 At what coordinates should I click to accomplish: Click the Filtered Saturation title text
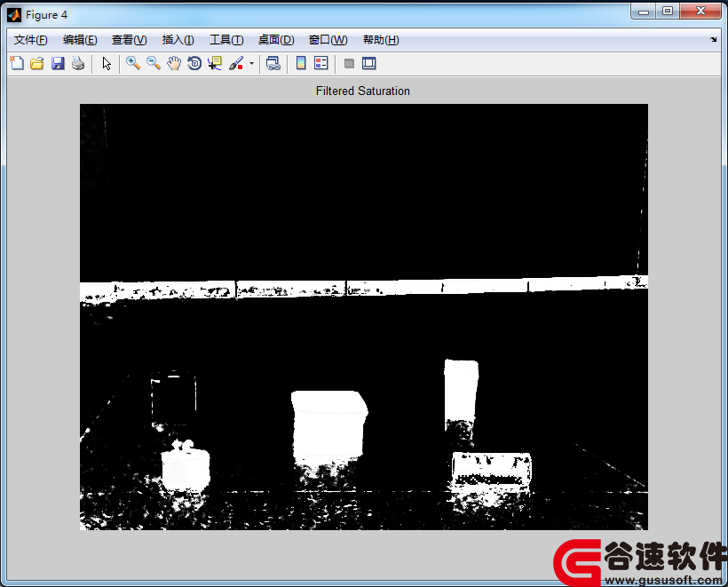[362, 91]
